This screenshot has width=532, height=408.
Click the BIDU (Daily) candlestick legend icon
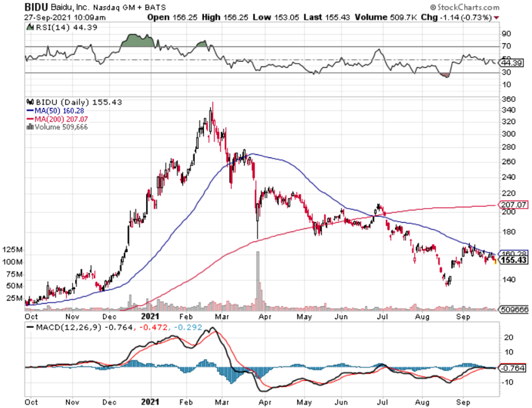(x=29, y=102)
